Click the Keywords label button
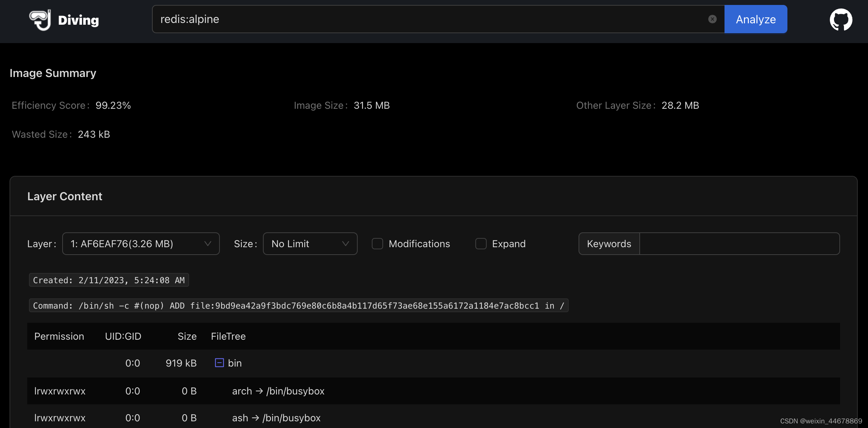This screenshot has width=868, height=428. (609, 244)
